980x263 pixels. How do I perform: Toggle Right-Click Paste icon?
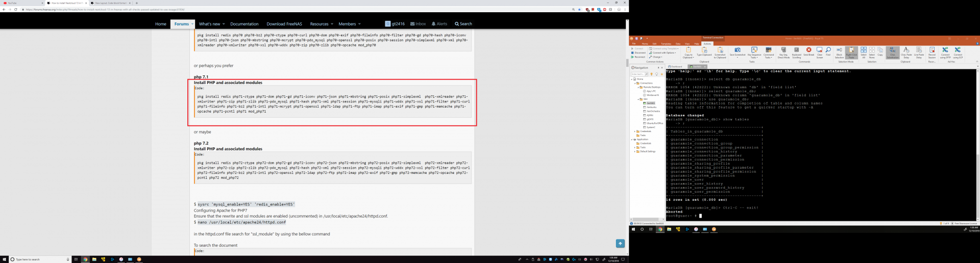(851, 50)
